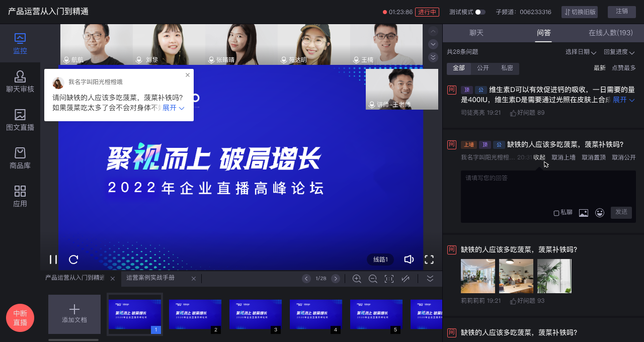Tick the 私聊 private chat checkbox
The width and height of the screenshot is (644, 342).
coord(556,213)
